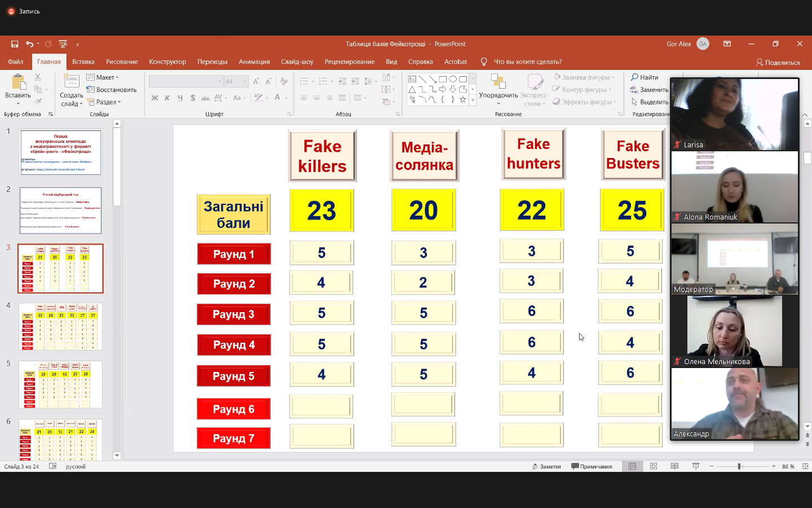Viewport: 812px width, 508px height.
Task: Toggle the Примечания comments pane
Action: pos(592,466)
